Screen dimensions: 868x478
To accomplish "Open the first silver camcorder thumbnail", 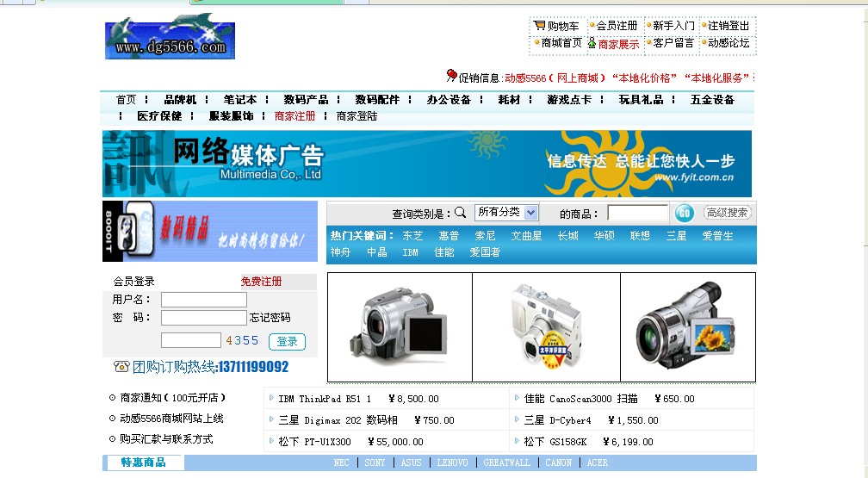I will coord(400,326).
